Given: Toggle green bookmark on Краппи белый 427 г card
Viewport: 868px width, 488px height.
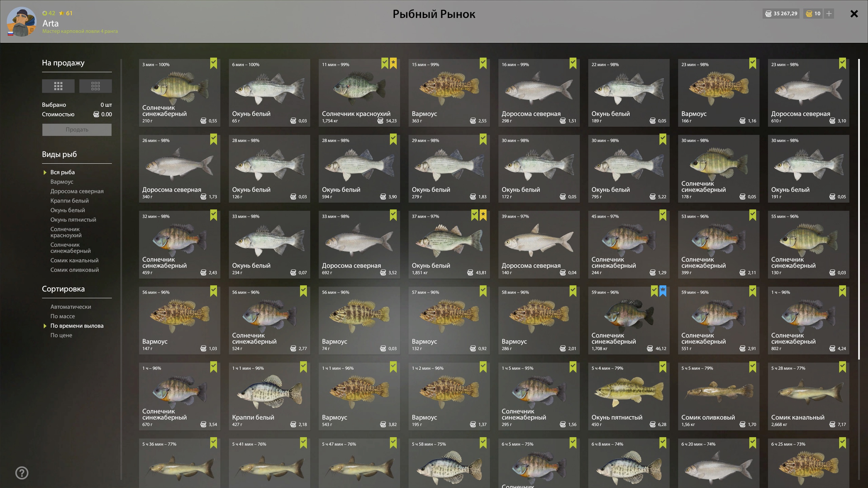Looking at the screenshot, I should click(303, 367).
